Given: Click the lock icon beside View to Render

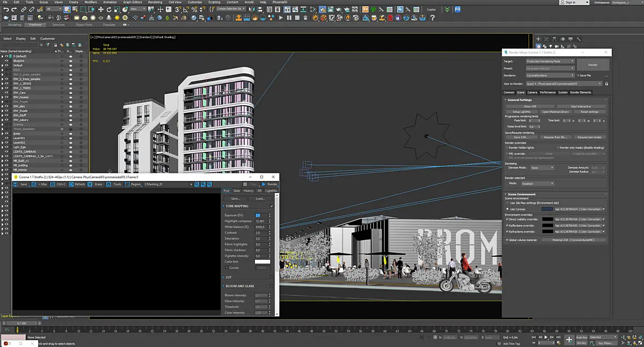Looking at the screenshot, I should 607,84.
